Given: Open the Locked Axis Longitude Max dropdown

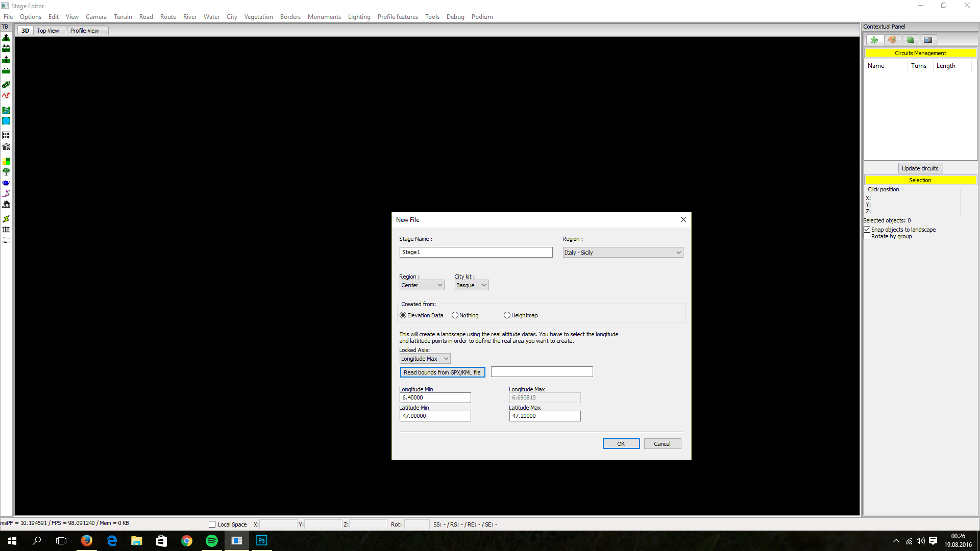Looking at the screenshot, I should [425, 359].
